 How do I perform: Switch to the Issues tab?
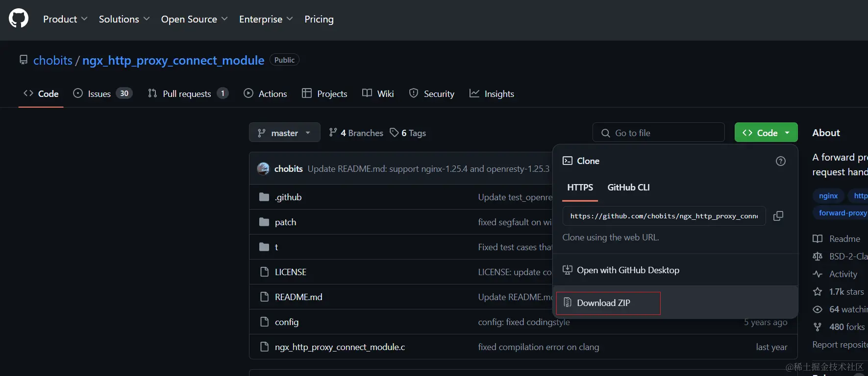102,94
